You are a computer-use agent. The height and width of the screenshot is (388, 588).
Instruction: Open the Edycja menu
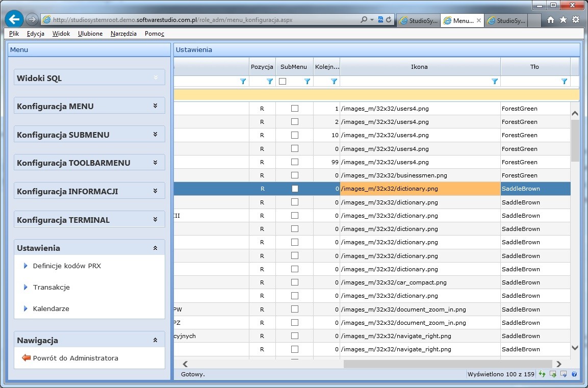tap(36, 34)
